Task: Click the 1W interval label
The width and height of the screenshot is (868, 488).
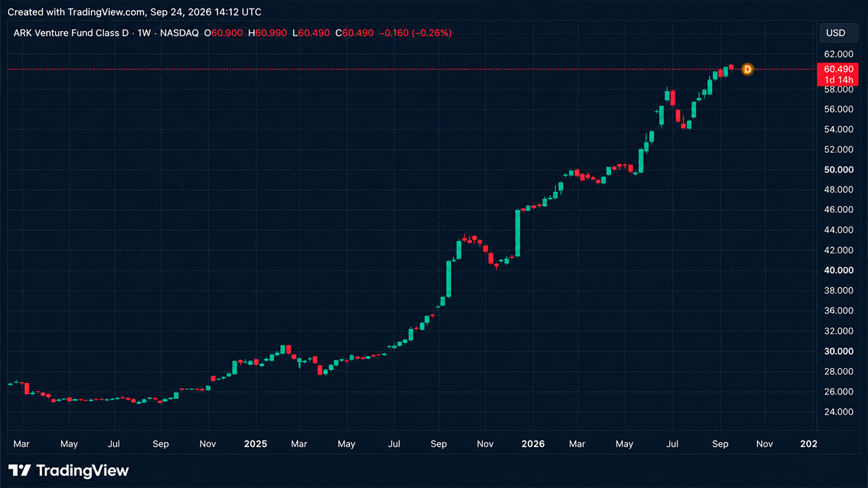Action: click(144, 33)
